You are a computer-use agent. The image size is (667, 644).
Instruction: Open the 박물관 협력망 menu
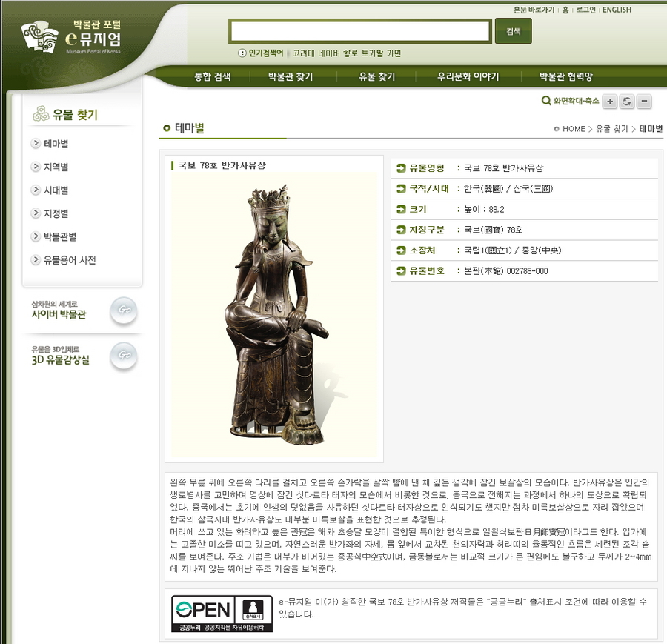tap(565, 76)
